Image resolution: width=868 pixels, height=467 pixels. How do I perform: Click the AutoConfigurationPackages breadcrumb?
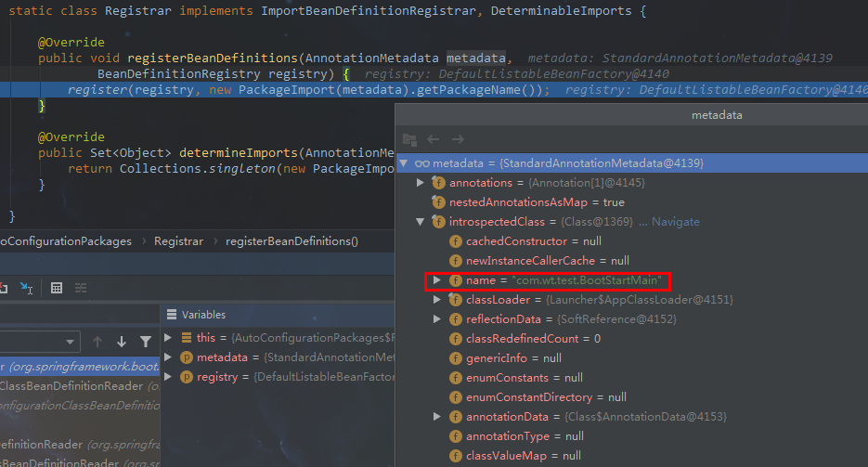point(66,241)
